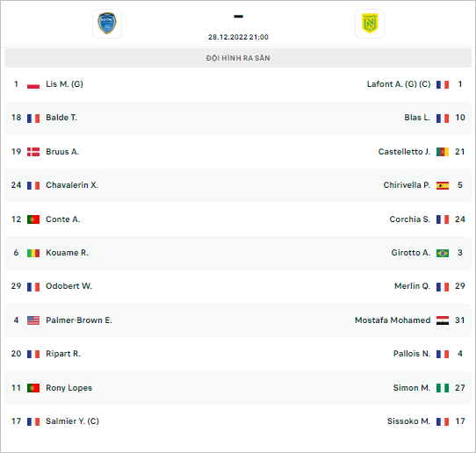Click Poland flag next to Lis M.
This screenshot has height=453, width=476.
(33, 85)
